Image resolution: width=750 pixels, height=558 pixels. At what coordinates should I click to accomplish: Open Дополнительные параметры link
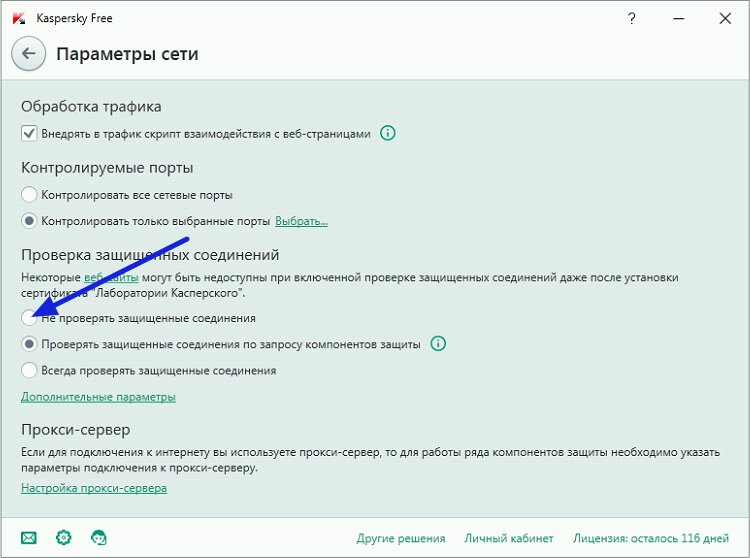(98, 397)
